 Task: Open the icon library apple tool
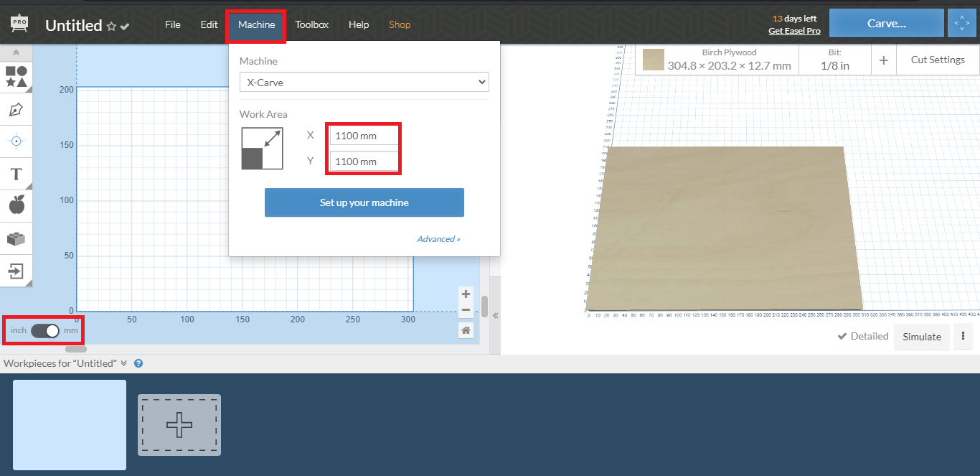[16, 206]
